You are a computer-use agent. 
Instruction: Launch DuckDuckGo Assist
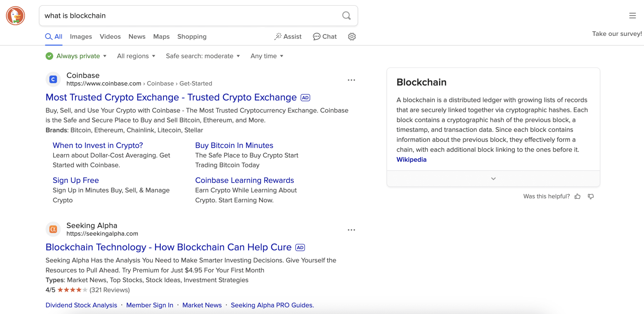pos(288,36)
